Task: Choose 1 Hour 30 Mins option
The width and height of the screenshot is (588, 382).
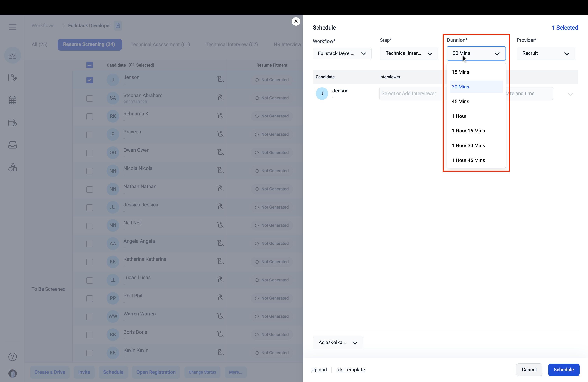Action: pyautogui.click(x=468, y=145)
